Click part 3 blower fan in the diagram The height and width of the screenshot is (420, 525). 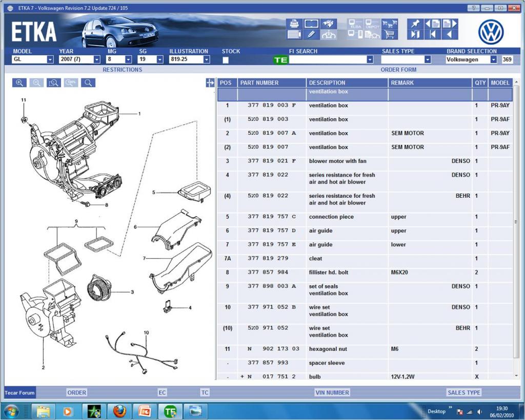(99, 289)
